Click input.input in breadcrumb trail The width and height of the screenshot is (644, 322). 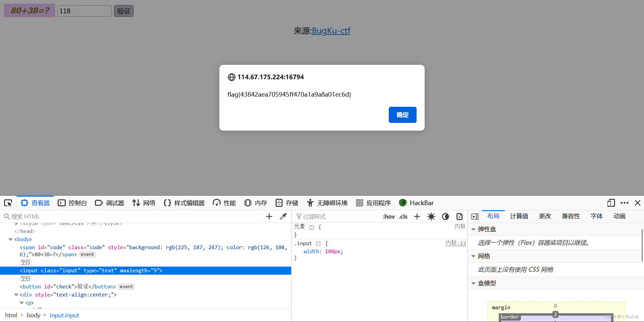(x=64, y=315)
